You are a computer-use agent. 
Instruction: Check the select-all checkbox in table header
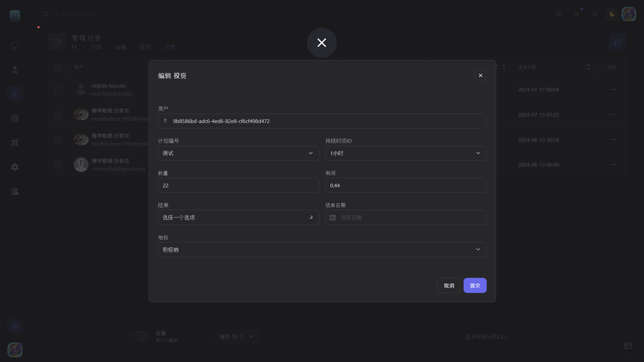[x=58, y=67]
